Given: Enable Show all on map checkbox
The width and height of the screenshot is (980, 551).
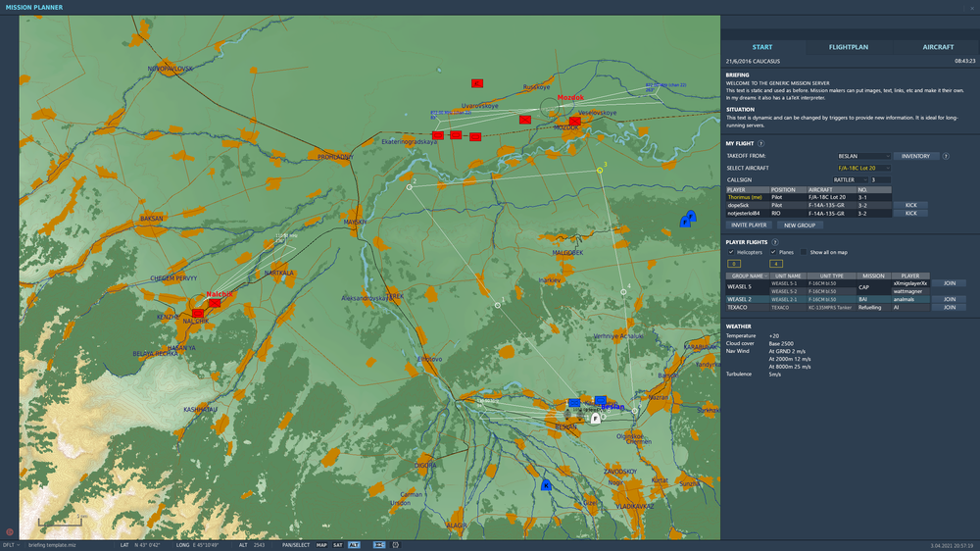Looking at the screenshot, I should coord(803,252).
